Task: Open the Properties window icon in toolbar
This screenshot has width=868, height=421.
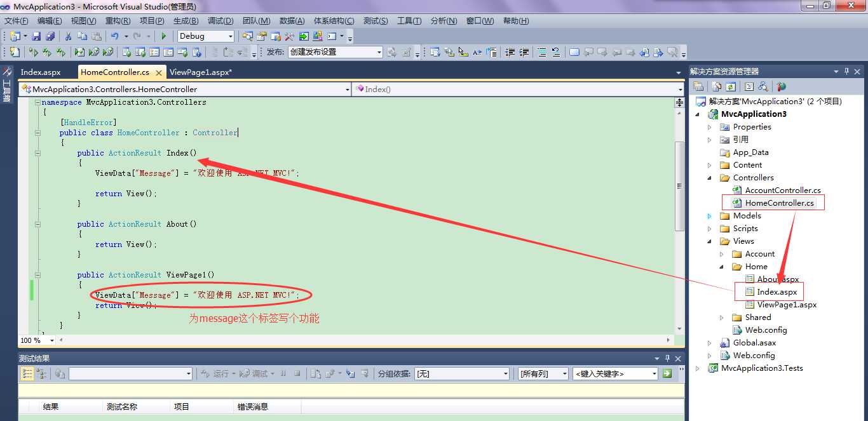Action: [x=261, y=36]
